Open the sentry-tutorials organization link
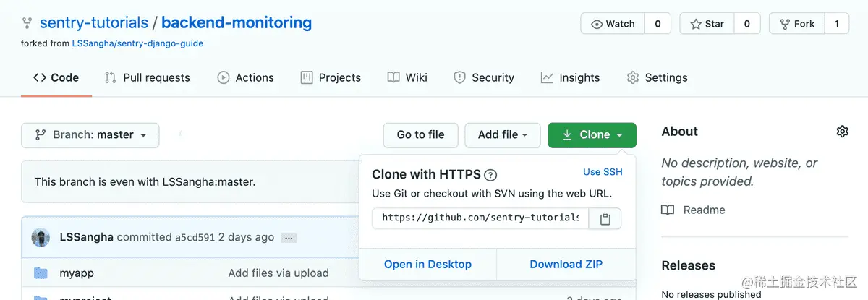The image size is (868, 300). pyautogui.click(x=94, y=23)
